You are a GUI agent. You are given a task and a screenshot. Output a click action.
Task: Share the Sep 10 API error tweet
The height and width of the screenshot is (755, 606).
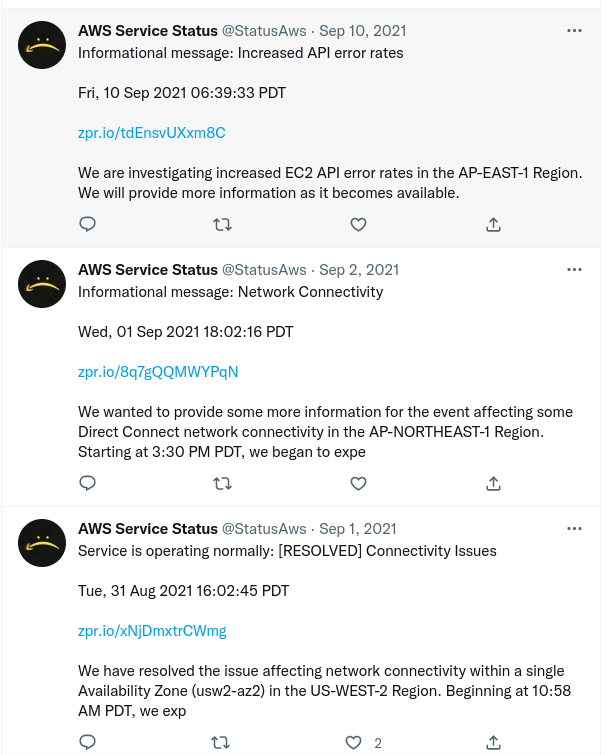(493, 225)
